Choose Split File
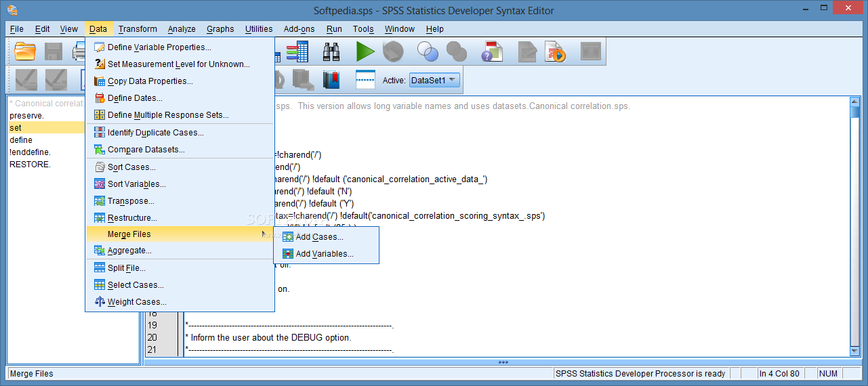Image resolution: width=868 pixels, height=386 pixels. click(180, 268)
